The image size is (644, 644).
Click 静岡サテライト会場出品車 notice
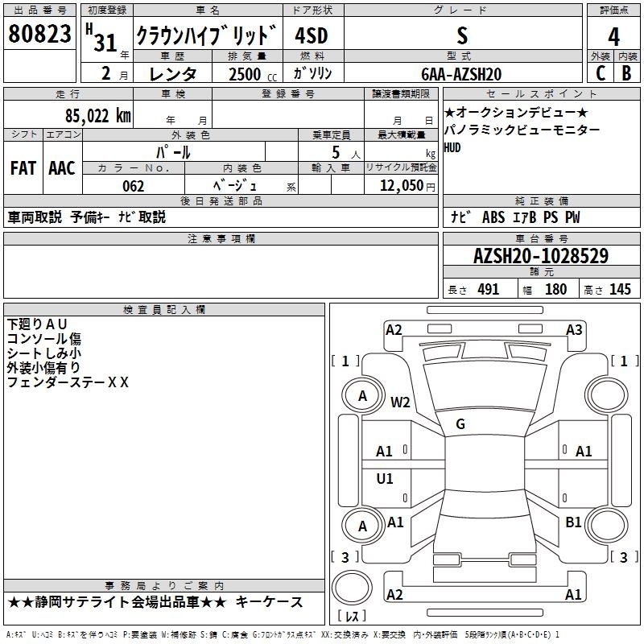click(x=117, y=602)
